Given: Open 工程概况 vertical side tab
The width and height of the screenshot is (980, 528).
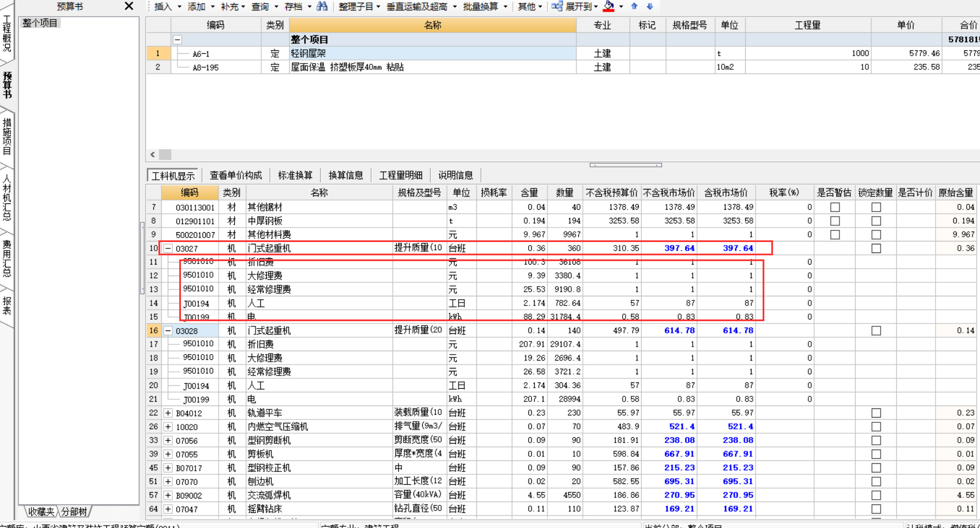Looking at the screenshot, I should (7, 34).
